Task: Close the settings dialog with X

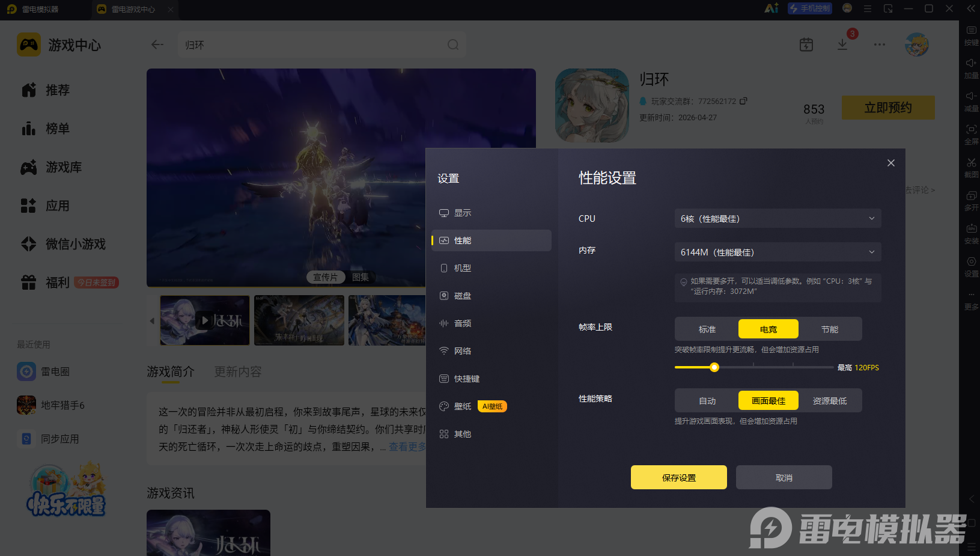Action: pyautogui.click(x=891, y=163)
